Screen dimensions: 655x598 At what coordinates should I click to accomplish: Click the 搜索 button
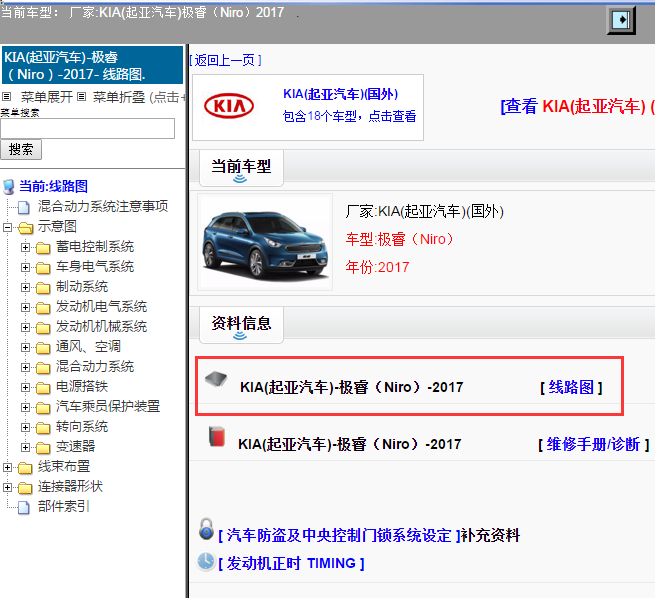(x=21, y=150)
